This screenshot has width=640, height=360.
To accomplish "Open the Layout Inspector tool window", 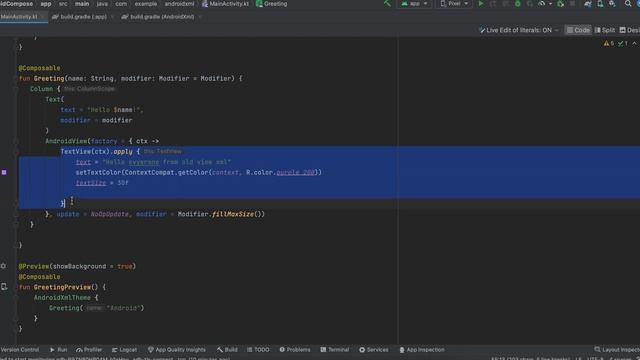I will pos(617,350).
